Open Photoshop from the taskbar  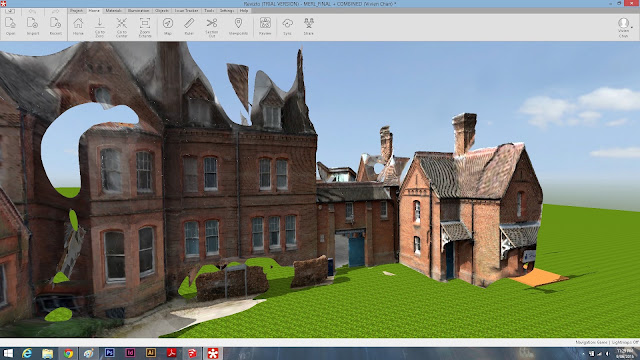[109, 353]
